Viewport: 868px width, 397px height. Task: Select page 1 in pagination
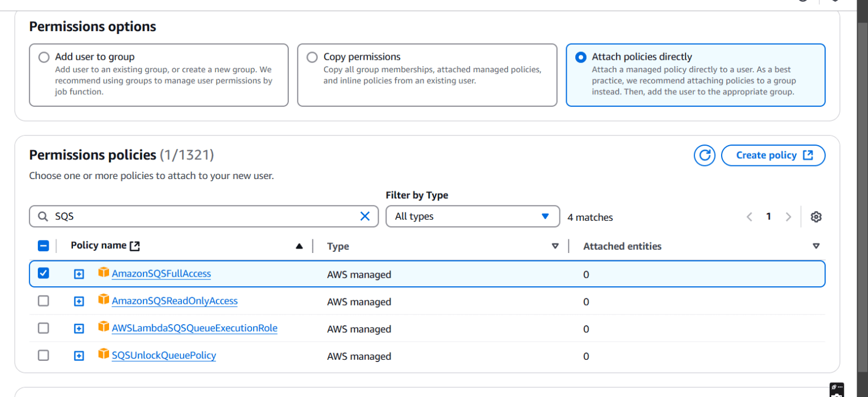coord(769,216)
